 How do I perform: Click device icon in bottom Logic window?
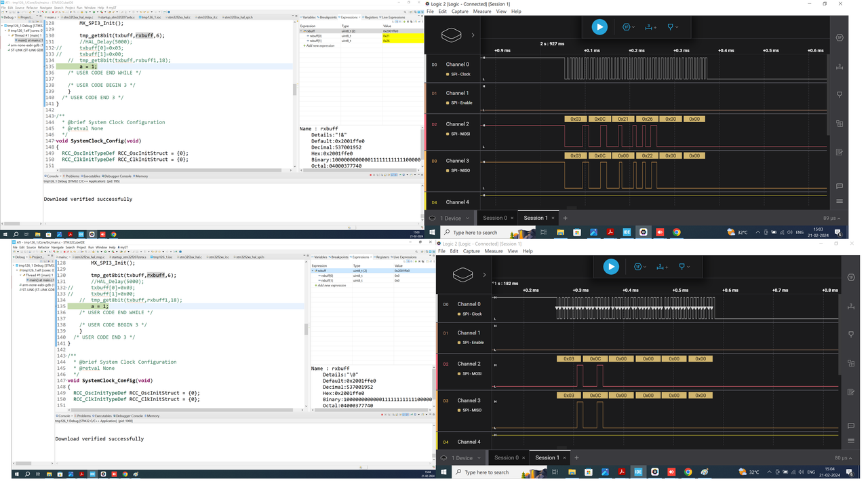coord(463,275)
